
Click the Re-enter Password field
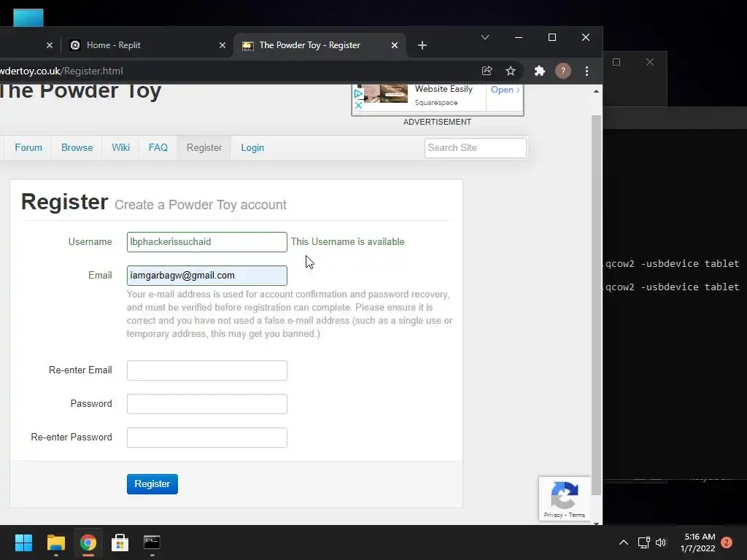point(206,437)
